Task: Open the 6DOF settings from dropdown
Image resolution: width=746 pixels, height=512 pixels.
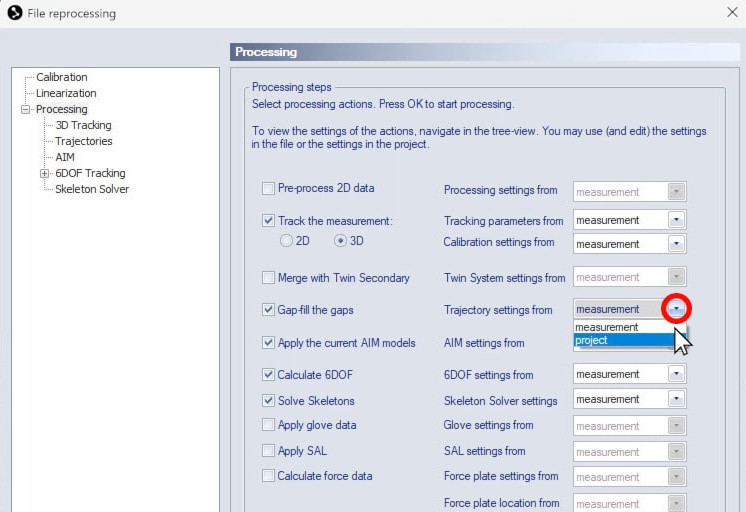Action: 676,374
